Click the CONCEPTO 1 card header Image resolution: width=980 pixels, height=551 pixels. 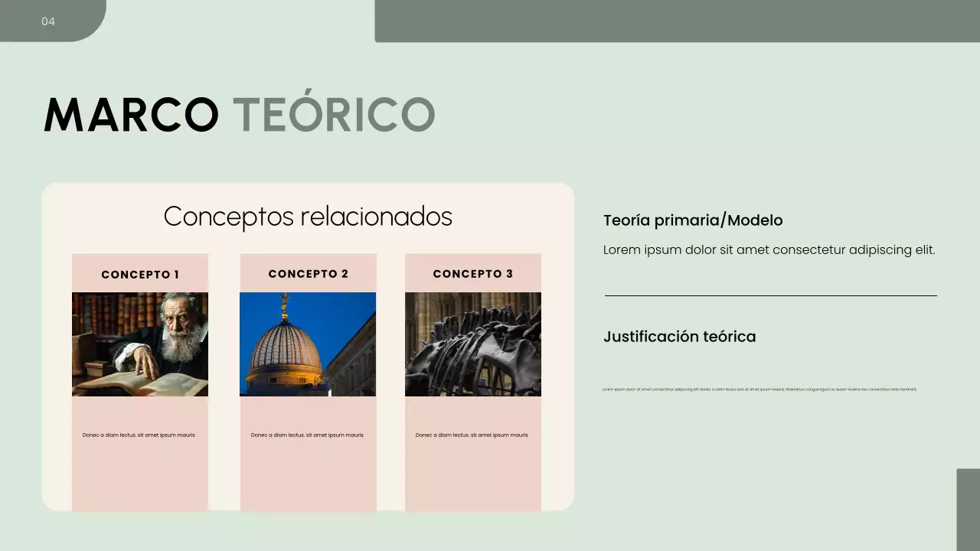[x=140, y=273]
